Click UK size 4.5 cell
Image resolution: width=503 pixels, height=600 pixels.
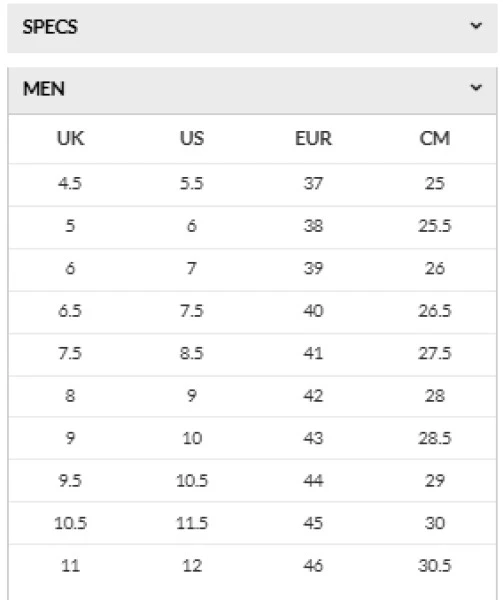coord(70,183)
